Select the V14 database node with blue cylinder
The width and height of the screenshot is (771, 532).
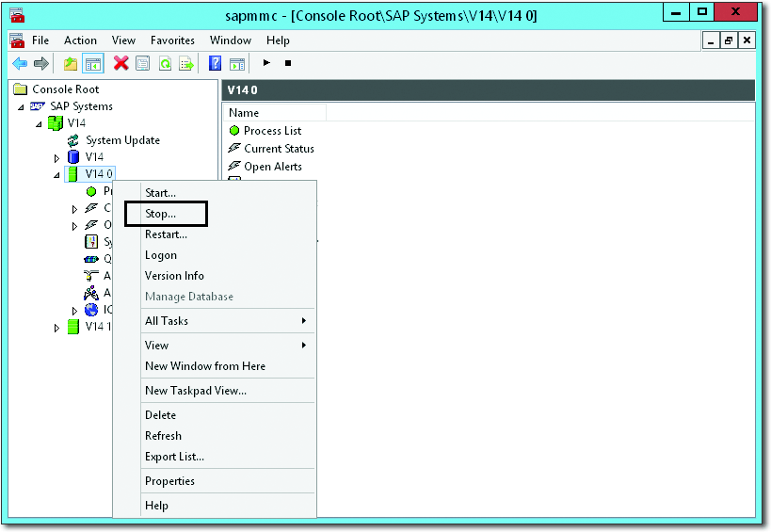pos(86,157)
